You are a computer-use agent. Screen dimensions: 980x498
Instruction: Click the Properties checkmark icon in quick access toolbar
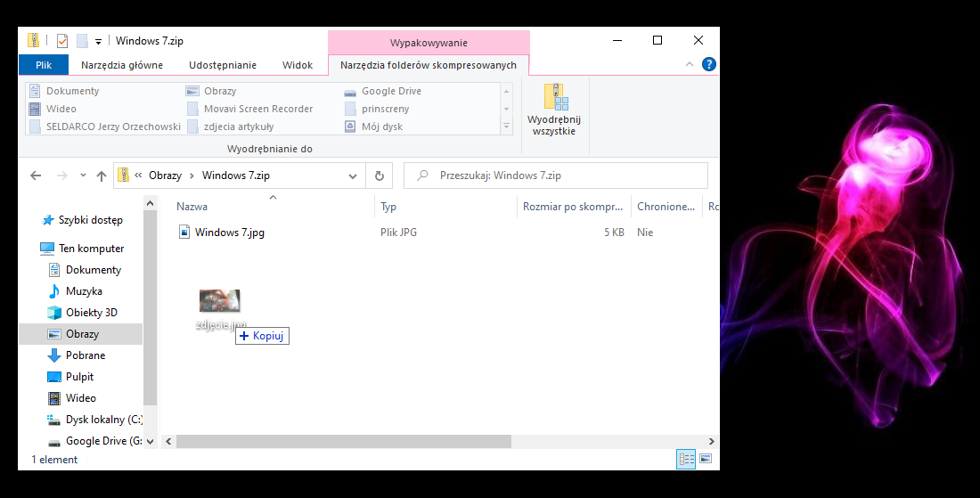pyautogui.click(x=61, y=41)
